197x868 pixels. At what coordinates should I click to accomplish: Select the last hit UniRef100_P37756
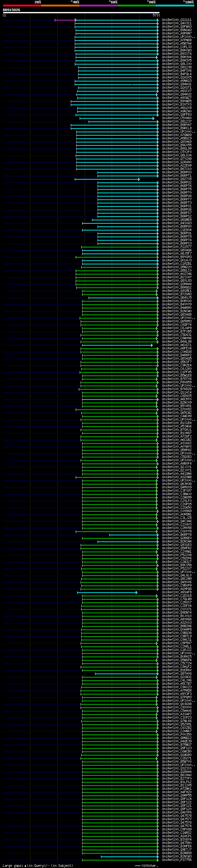coord(177,860)
